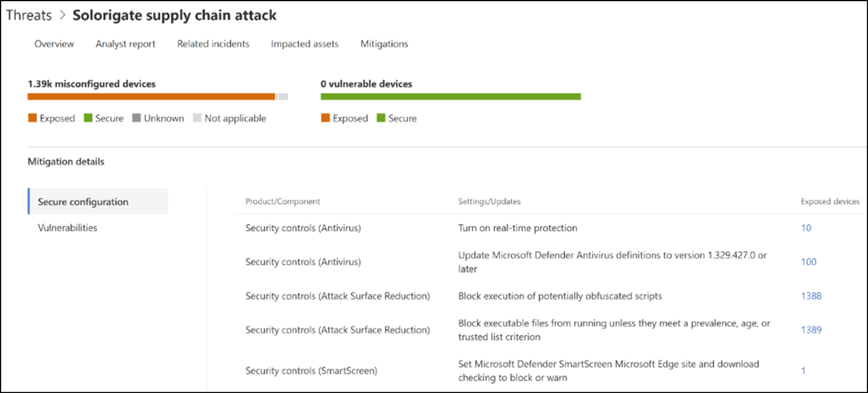Viewport: 868px width, 393px height.
Task: Click the green vulnerable devices progress bar
Action: click(450, 95)
